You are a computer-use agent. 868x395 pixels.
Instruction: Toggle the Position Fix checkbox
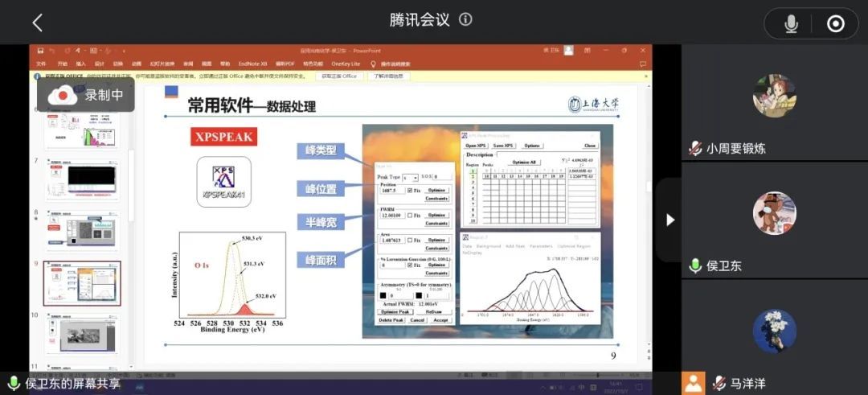[x=410, y=191]
